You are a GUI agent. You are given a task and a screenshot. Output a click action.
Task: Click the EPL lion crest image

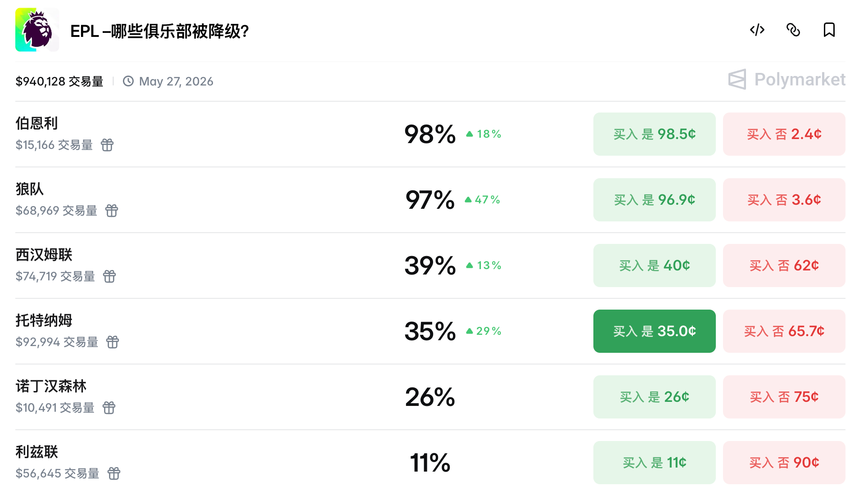37,29
